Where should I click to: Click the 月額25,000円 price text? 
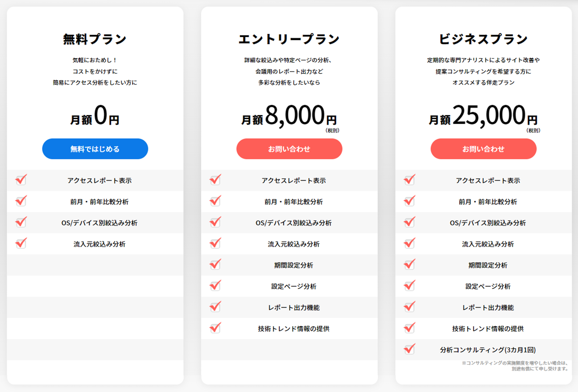pos(483,116)
